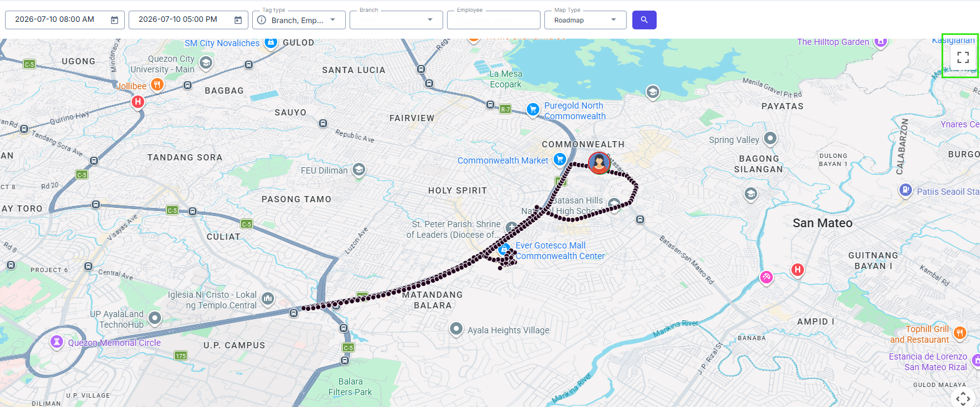Viewport: 980px width, 407px height.
Task: Click the end date-time field
Action: [x=189, y=20]
